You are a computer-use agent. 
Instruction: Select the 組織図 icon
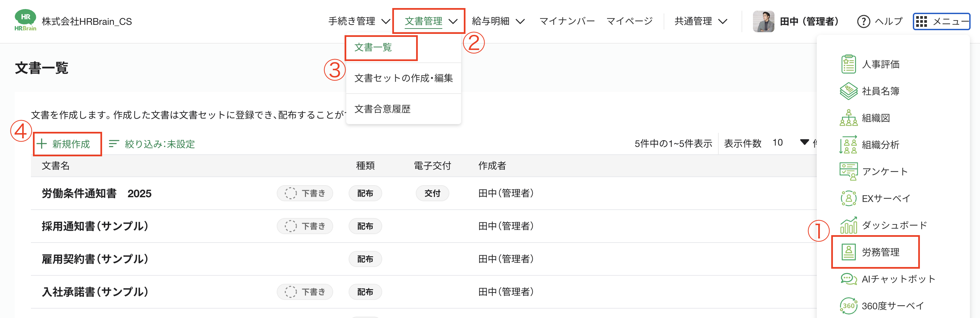tap(848, 118)
